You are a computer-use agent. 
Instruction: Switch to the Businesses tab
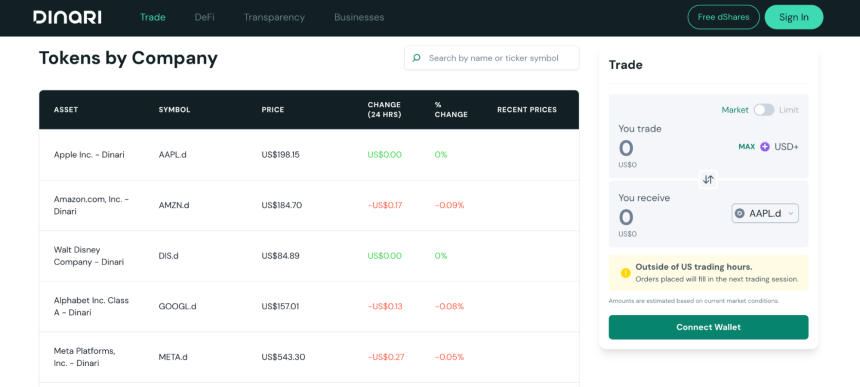pos(359,18)
